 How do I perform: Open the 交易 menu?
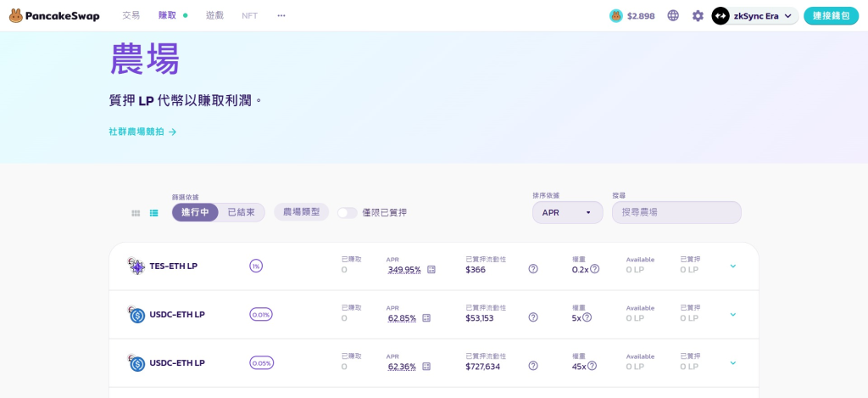pos(131,15)
